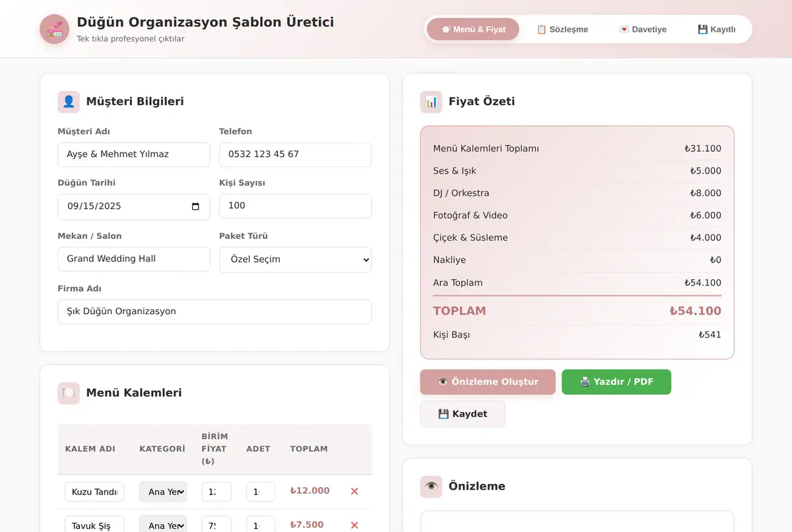Open the date picker calendar icon
The width and height of the screenshot is (792, 532).
[x=195, y=206]
